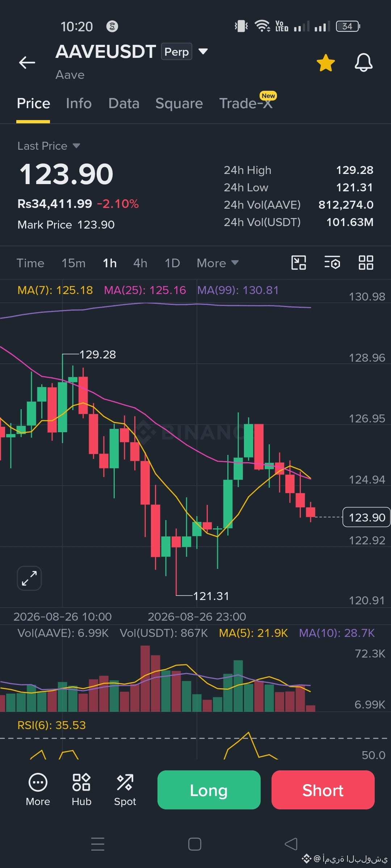Switch chart to 15m interval
391x868 pixels.
[73, 263]
